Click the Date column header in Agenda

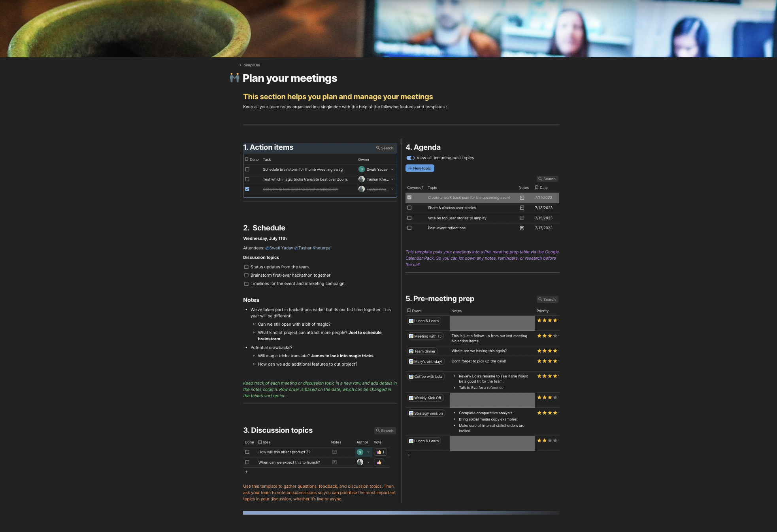pyautogui.click(x=543, y=188)
